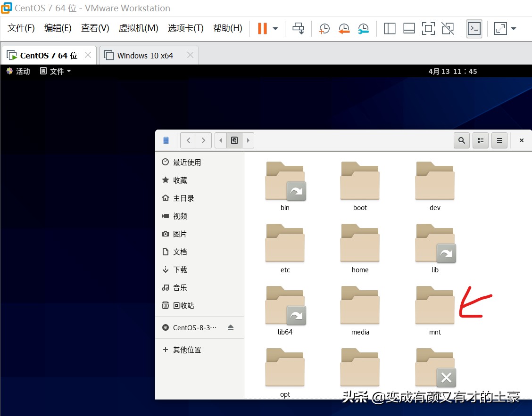Go to 主目录 home folder
Screen dimensions: 532x416
click(x=199, y=198)
